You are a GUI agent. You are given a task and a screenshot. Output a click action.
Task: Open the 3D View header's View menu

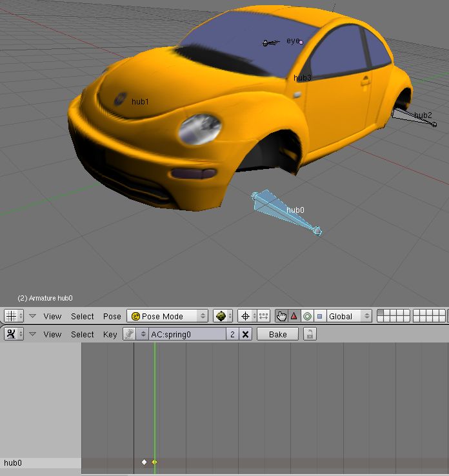(52, 316)
